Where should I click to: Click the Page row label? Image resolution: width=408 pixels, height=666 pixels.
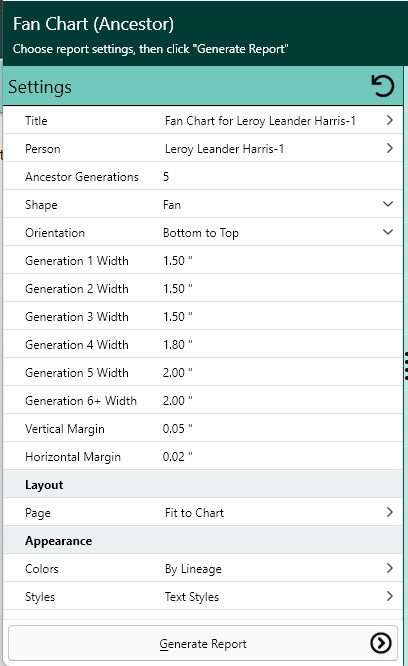[38, 513]
